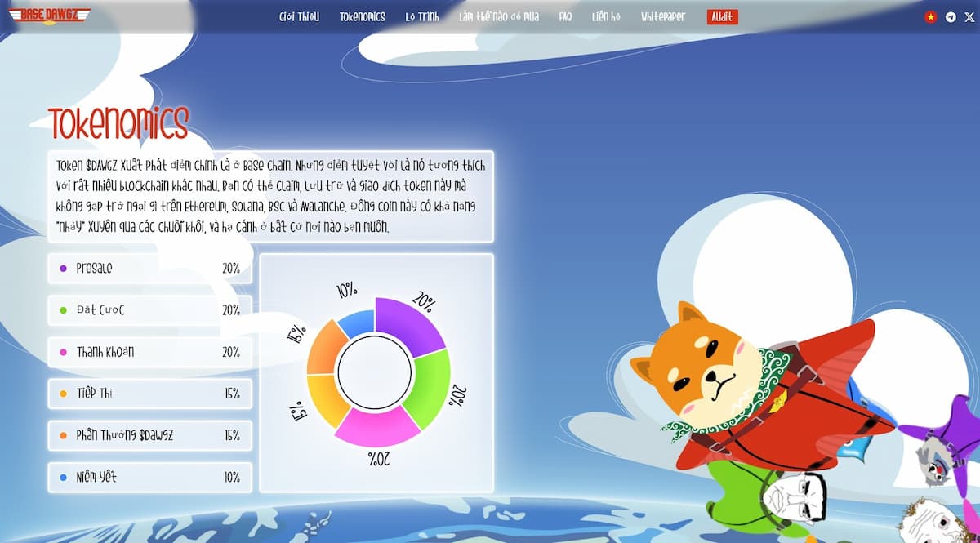Go to Giới Thiệu section
This screenshot has width=980, height=543.
click(299, 16)
